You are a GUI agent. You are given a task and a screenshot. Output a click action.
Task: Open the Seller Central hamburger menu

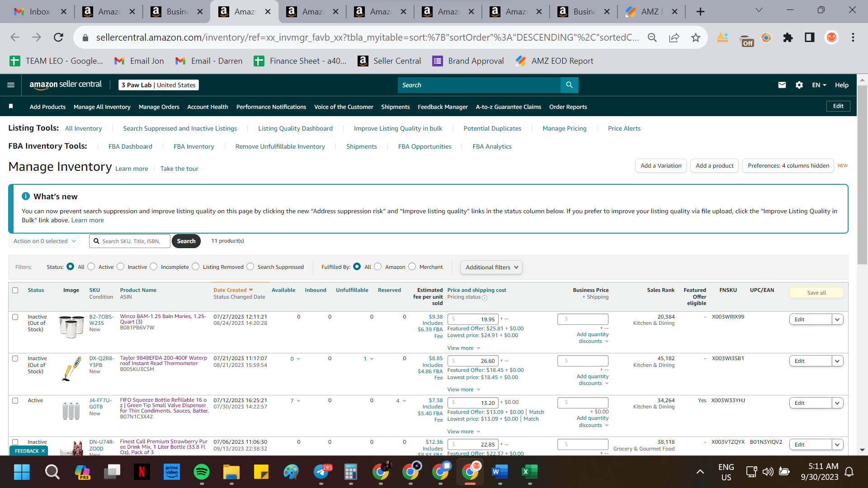tap(11, 85)
